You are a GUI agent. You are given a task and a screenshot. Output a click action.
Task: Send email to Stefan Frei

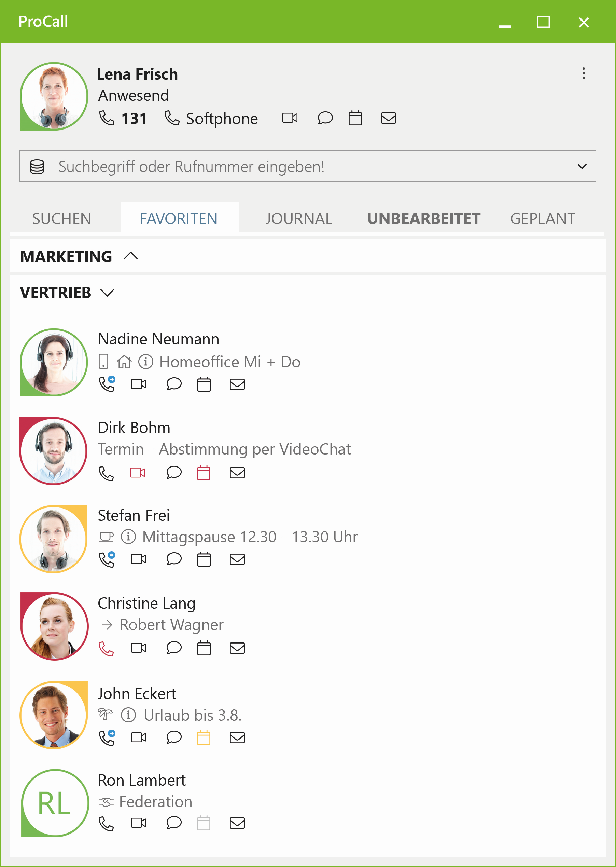click(x=237, y=559)
